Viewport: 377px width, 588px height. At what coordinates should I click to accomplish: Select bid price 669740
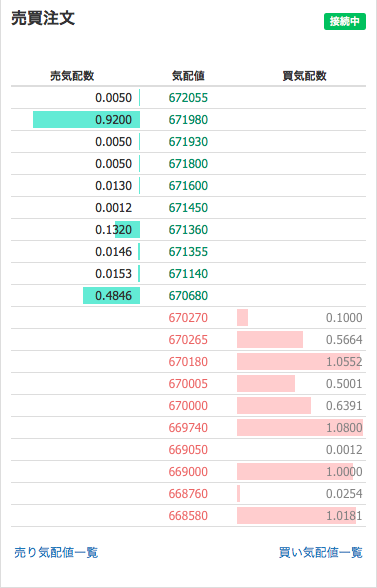(x=188, y=428)
